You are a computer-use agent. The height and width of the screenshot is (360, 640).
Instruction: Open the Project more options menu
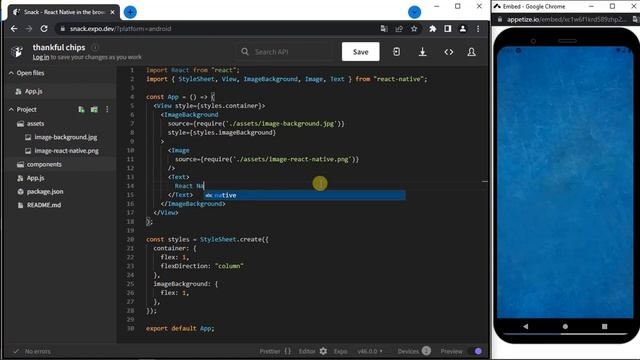107,109
